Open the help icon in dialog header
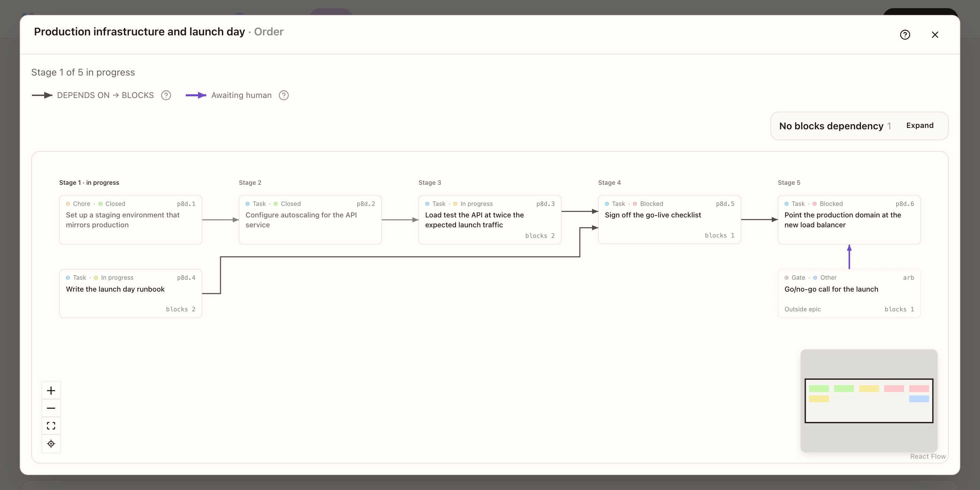This screenshot has height=490, width=980. coord(905,35)
